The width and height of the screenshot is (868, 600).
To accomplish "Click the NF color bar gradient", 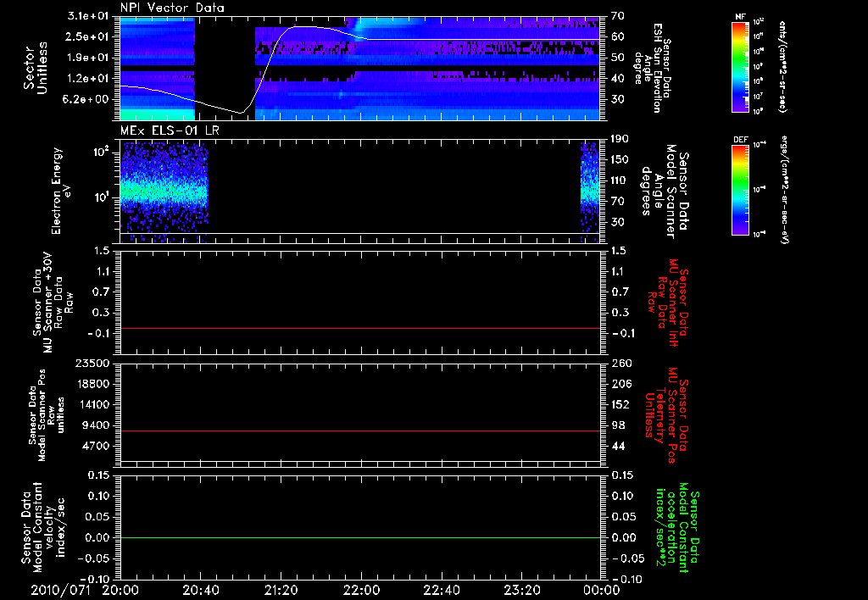I will [x=740, y=66].
